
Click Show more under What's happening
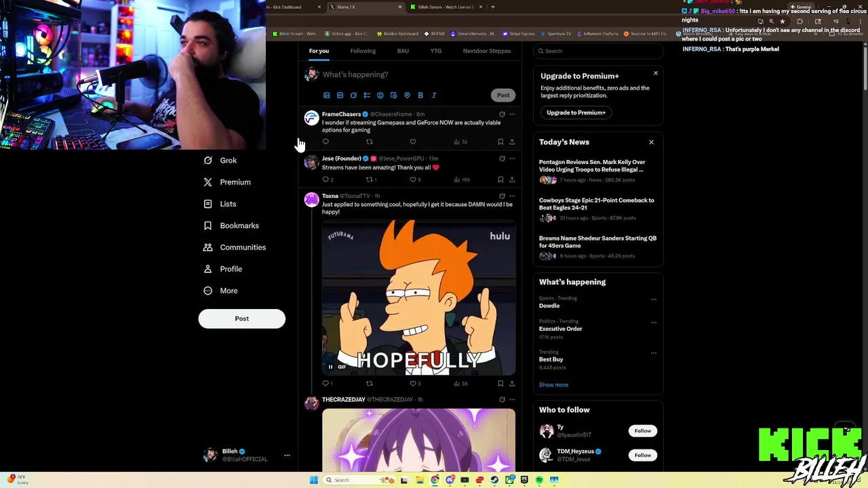[x=553, y=385]
